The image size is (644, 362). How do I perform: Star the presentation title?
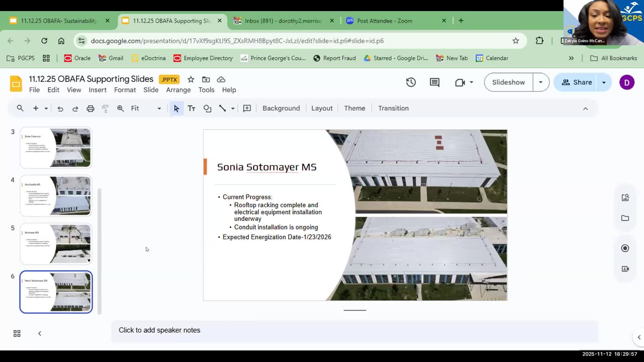(191, 79)
